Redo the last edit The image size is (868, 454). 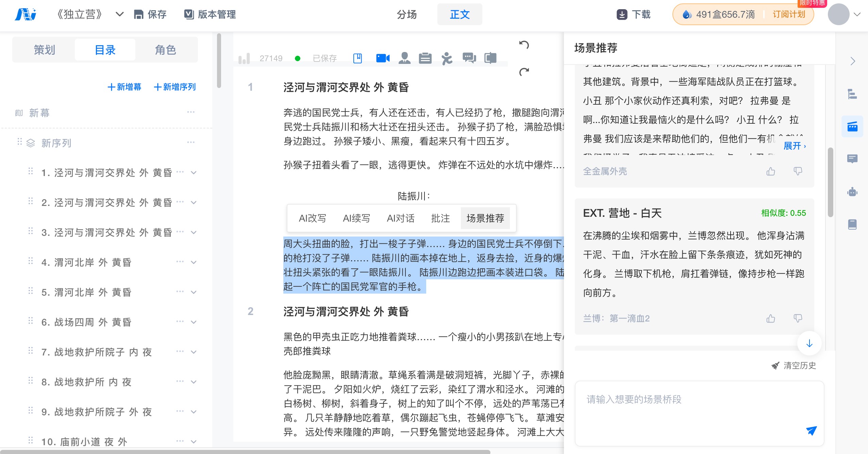(524, 71)
